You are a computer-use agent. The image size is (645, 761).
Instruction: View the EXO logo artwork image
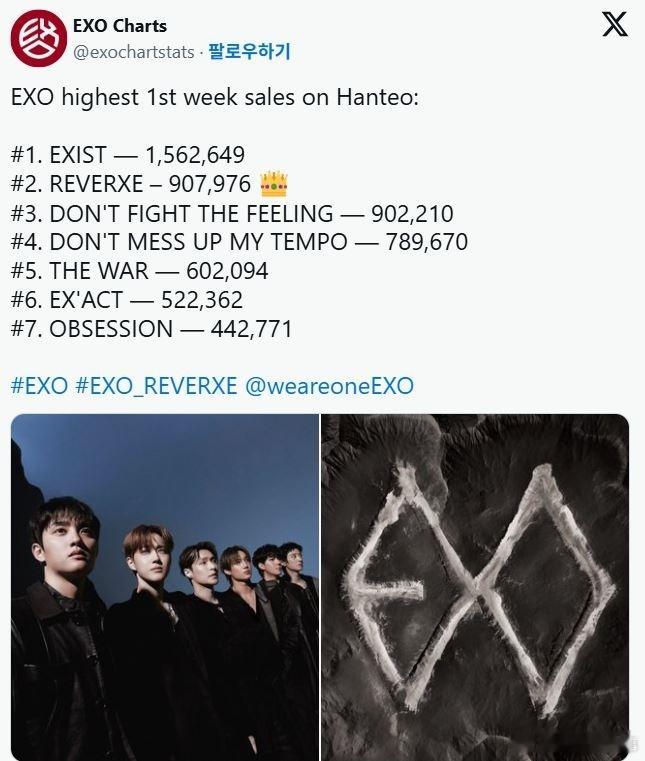pos(475,587)
